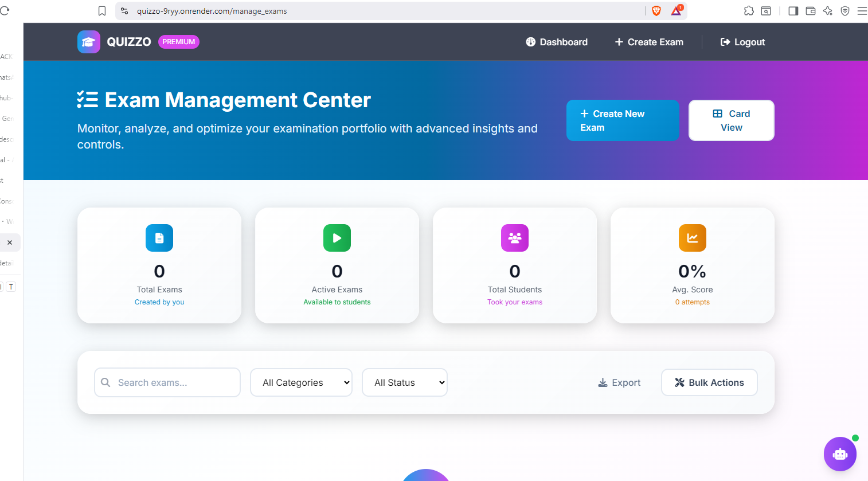This screenshot has height=481, width=868.
Task: Open Bulk Actions
Action: click(x=709, y=382)
